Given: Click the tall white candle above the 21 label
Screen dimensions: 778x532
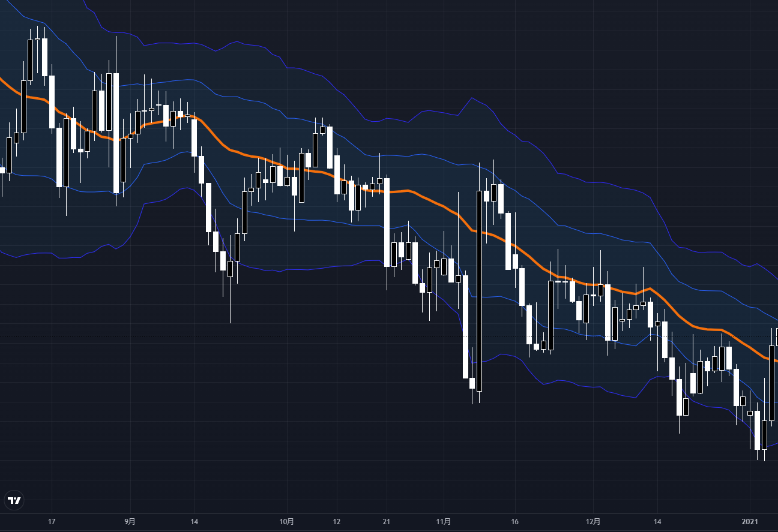Looking at the screenshot, I should (x=387, y=222).
